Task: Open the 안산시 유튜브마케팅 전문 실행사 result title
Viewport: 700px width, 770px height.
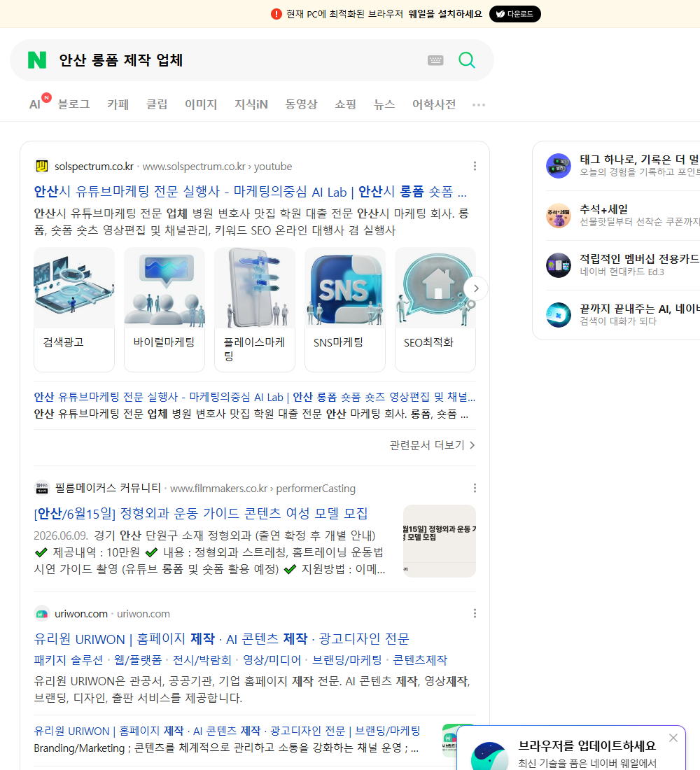Action: tap(250, 192)
